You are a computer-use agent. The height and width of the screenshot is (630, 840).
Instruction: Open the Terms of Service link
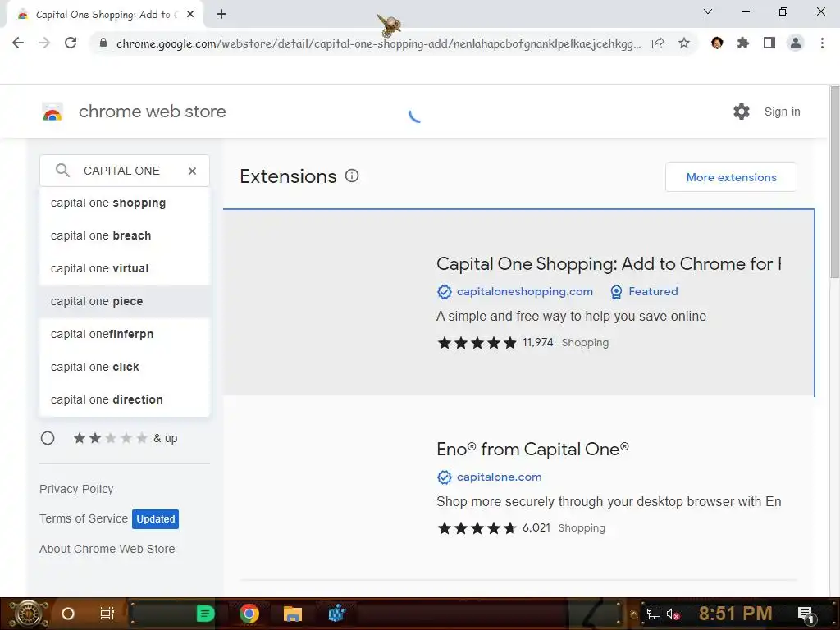(x=84, y=518)
